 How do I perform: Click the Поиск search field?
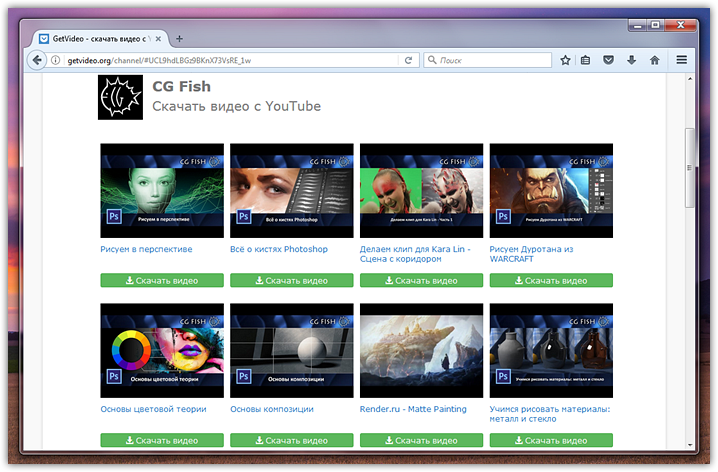coord(488,60)
